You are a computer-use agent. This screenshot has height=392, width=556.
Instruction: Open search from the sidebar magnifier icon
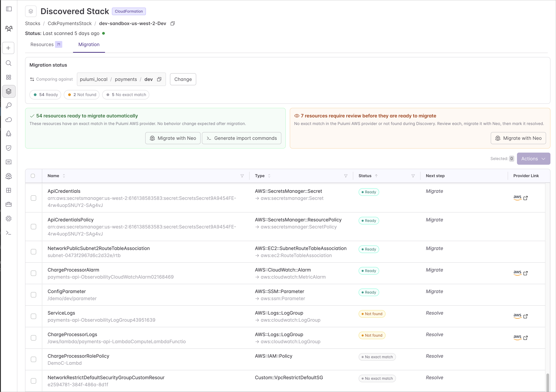pos(8,63)
